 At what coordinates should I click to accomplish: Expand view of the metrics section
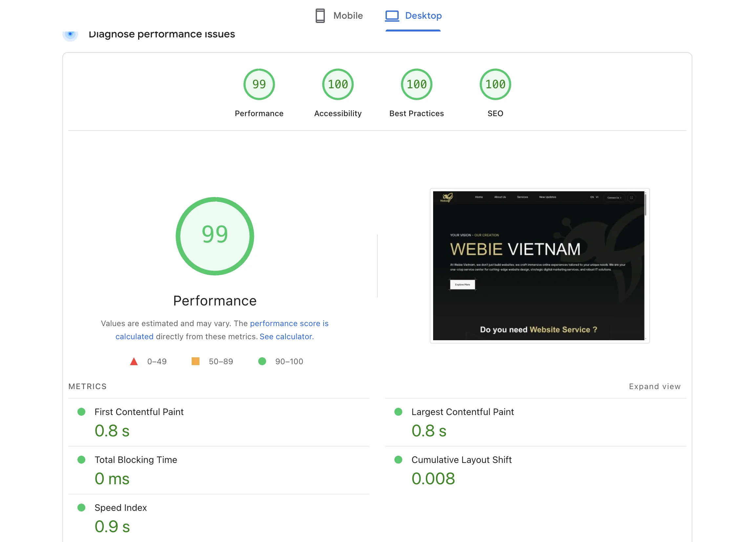(x=654, y=386)
